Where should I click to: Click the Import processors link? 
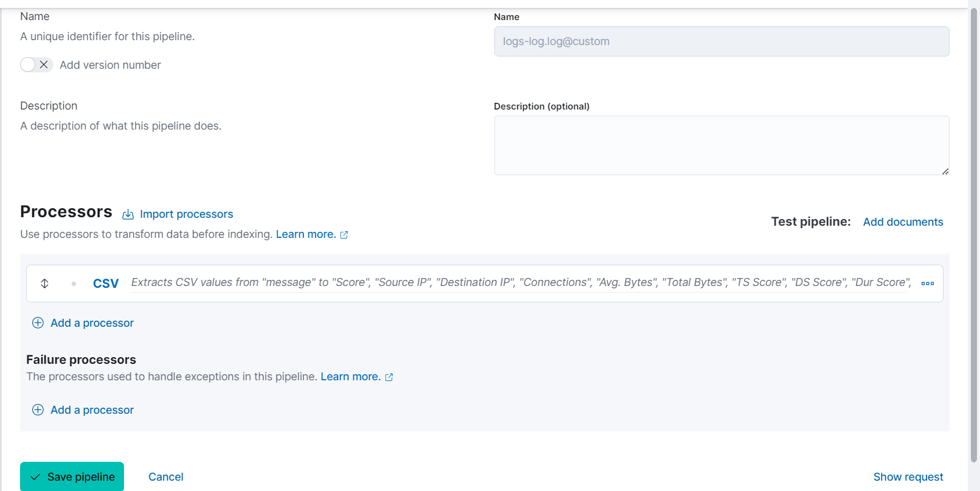click(x=186, y=214)
